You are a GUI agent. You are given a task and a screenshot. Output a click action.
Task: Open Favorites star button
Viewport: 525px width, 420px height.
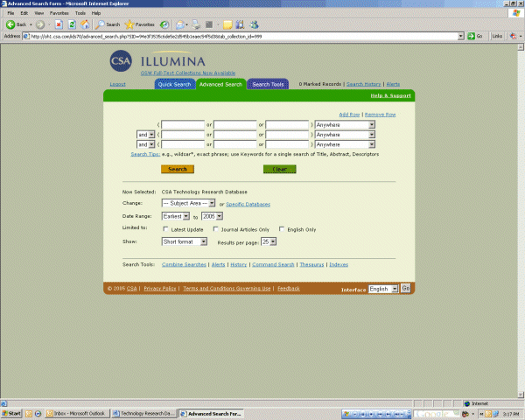(x=140, y=24)
